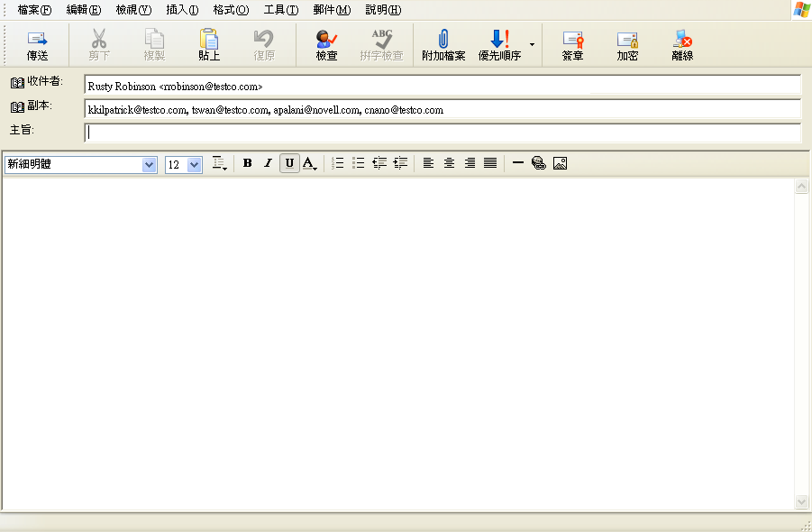Open the 郵件(M) menu
812x532 pixels.
332,10
